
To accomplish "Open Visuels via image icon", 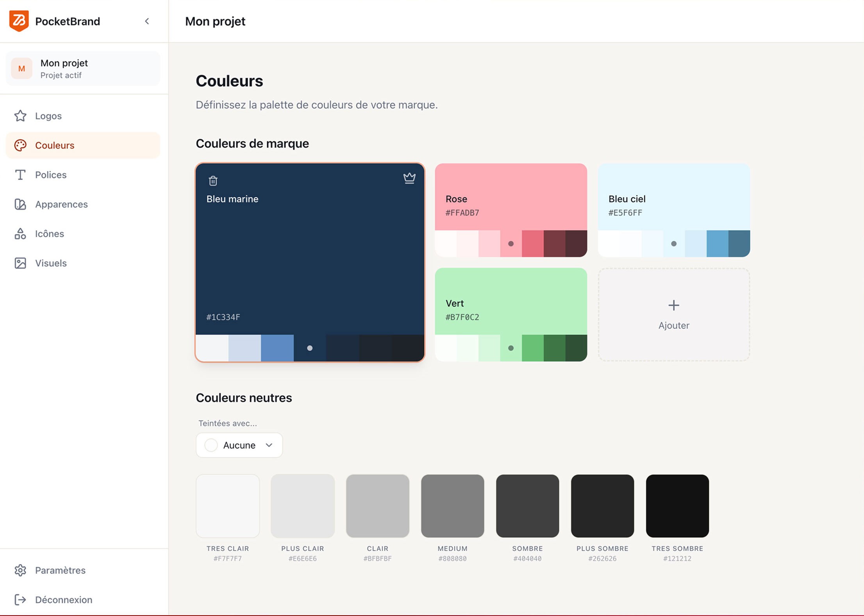I will [x=20, y=263].
